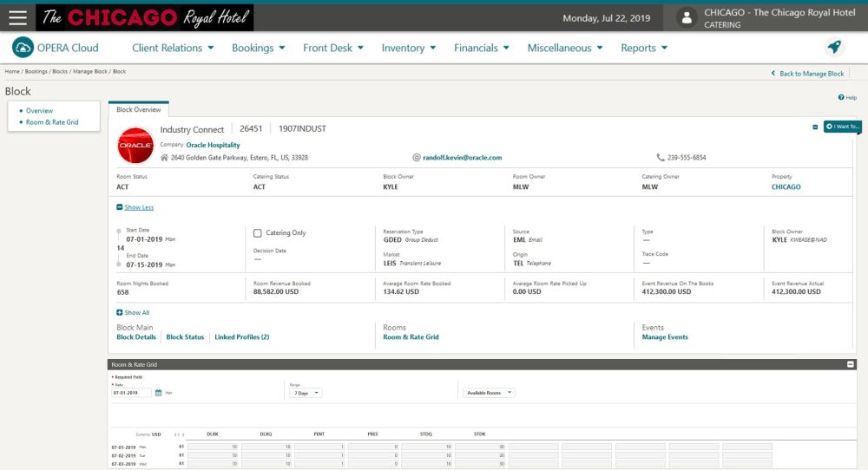Viewport: 868px width, 470px height.
Task: Click the STDK cell for 07-02-2019
Action: (x=480, y=455)
